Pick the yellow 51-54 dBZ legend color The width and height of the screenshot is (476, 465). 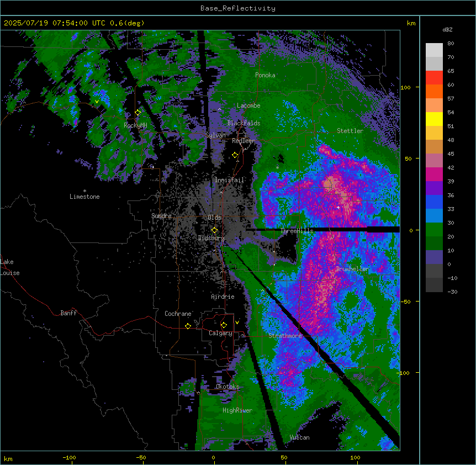[x=434, y=119]
